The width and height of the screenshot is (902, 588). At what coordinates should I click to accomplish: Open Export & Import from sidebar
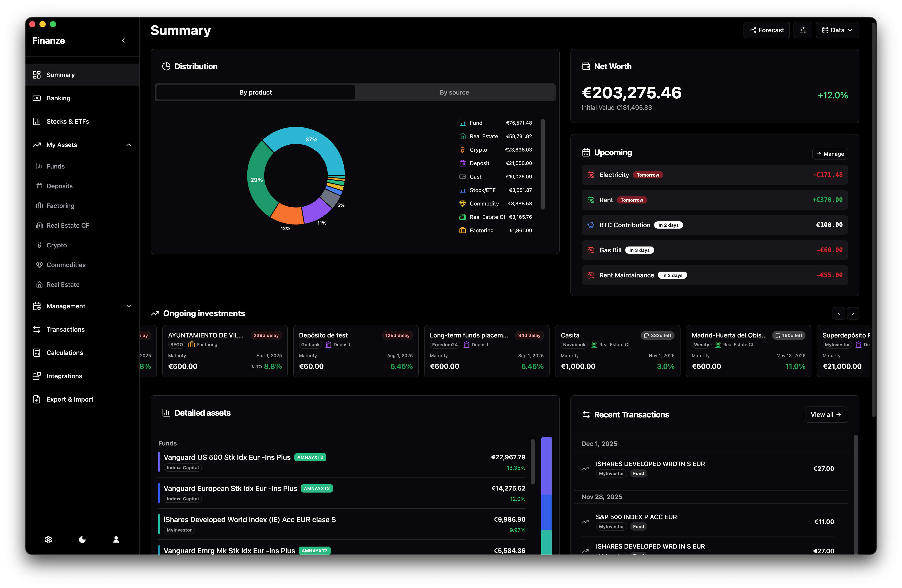coord(70,399)
